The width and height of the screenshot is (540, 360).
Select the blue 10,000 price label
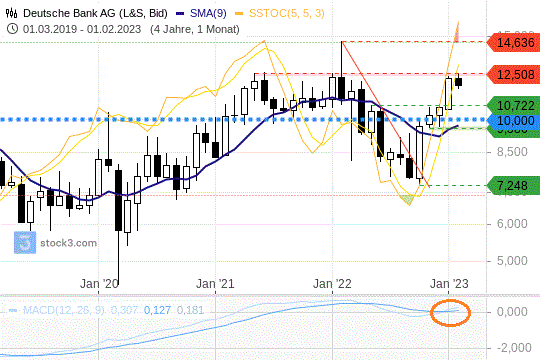point(513,121)
